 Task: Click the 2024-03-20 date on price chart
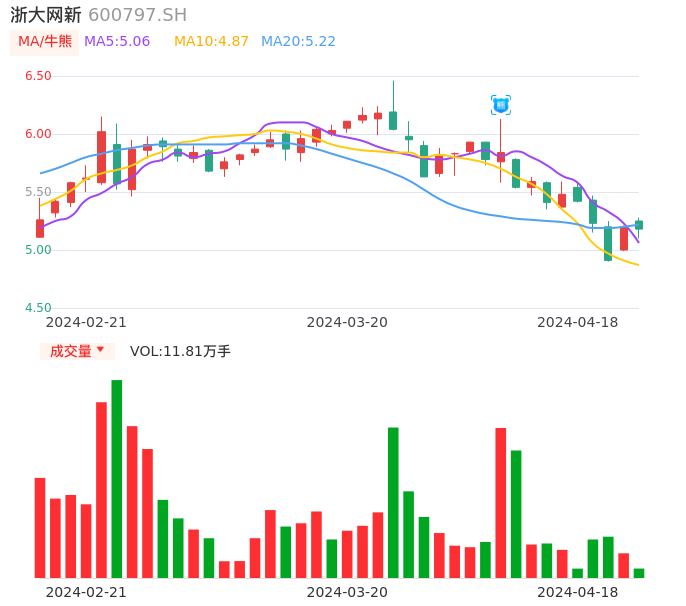pyautogui.click(x=347, y=322)
